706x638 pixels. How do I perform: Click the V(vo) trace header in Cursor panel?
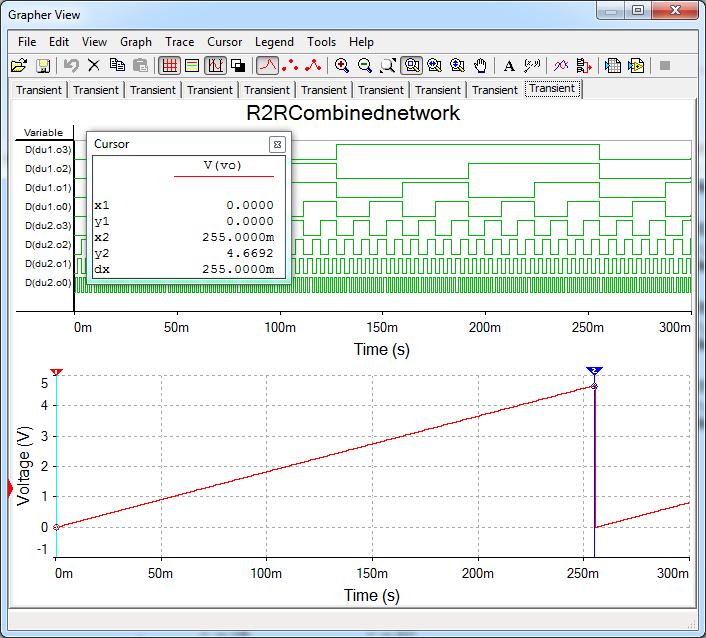point(223,165)
